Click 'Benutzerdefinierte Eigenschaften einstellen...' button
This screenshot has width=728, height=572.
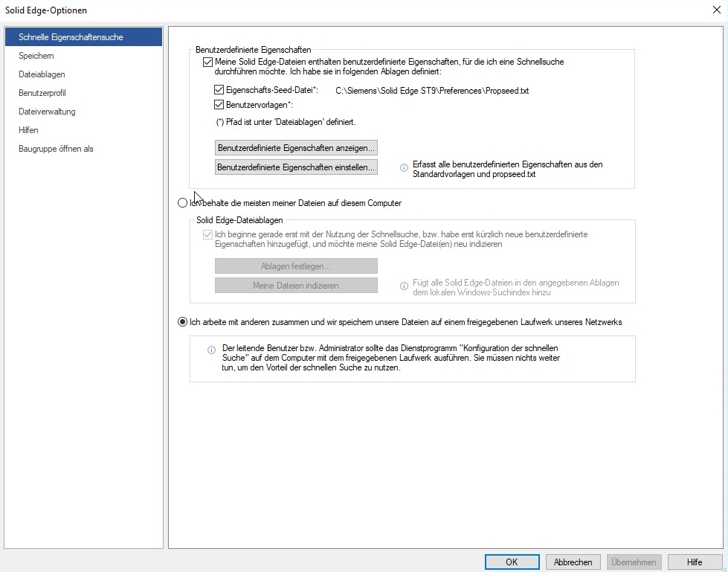coord(296,167)
